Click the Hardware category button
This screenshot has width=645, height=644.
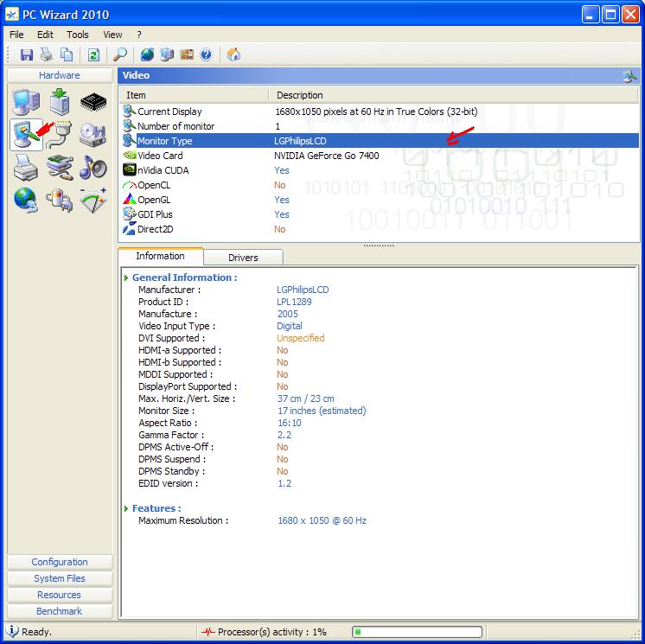click(60, 75)
